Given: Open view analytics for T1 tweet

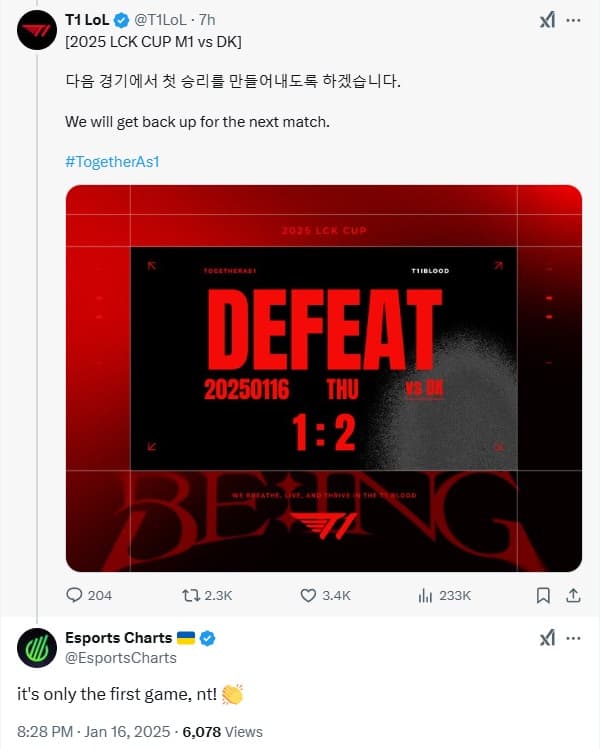Looking at the screenshot, I should 424,595.
